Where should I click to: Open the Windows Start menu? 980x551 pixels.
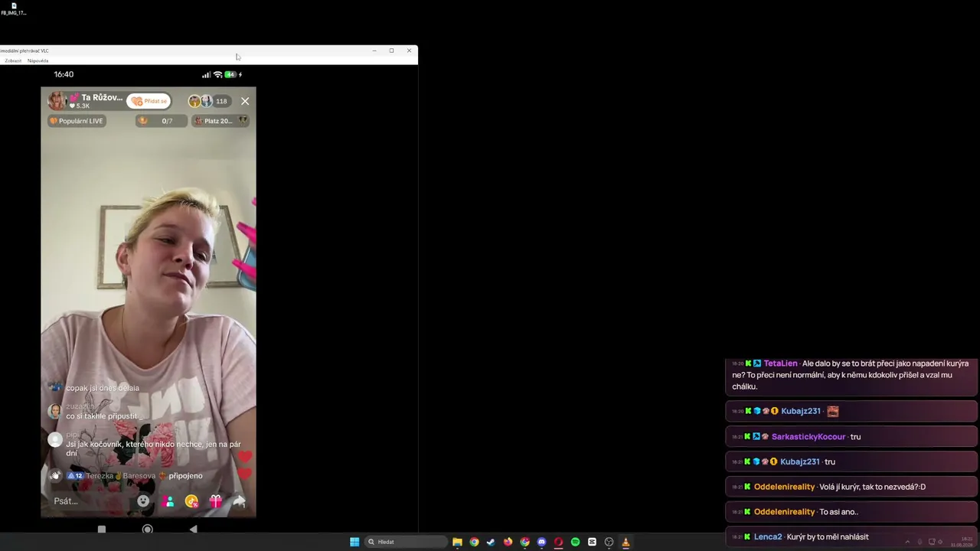coord(354,542)
